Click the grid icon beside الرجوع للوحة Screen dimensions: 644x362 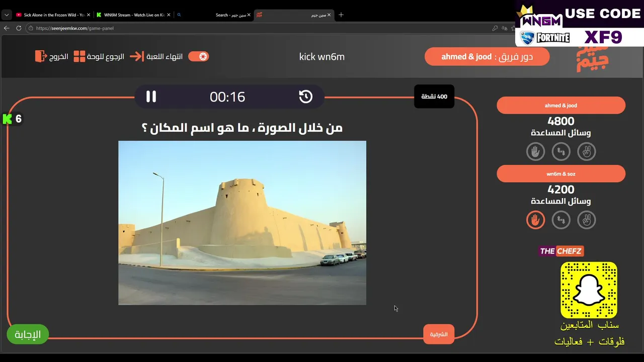click(x=79, y=56)
